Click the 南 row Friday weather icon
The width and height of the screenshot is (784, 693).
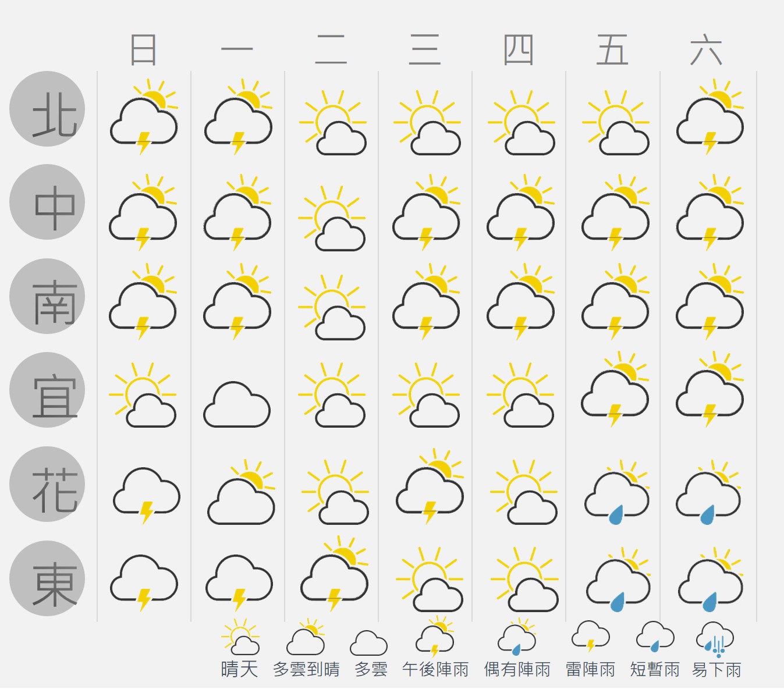pyautogui.click(x=616, y=301)
